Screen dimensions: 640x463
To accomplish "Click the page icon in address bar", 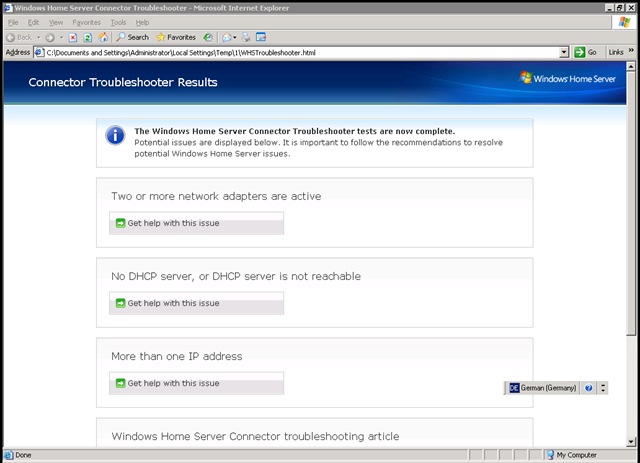I will point(39,52).
